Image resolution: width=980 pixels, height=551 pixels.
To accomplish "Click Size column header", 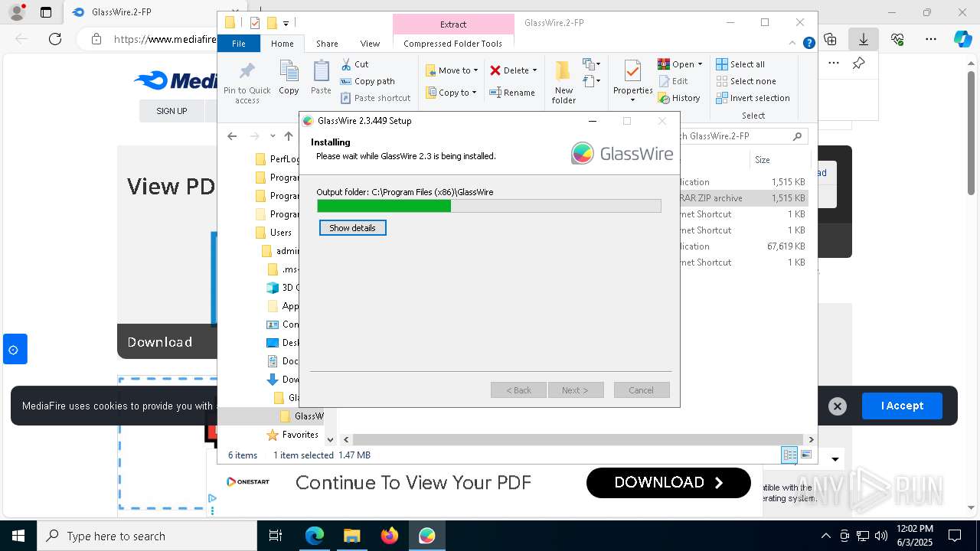I will (x=762, y=160).
